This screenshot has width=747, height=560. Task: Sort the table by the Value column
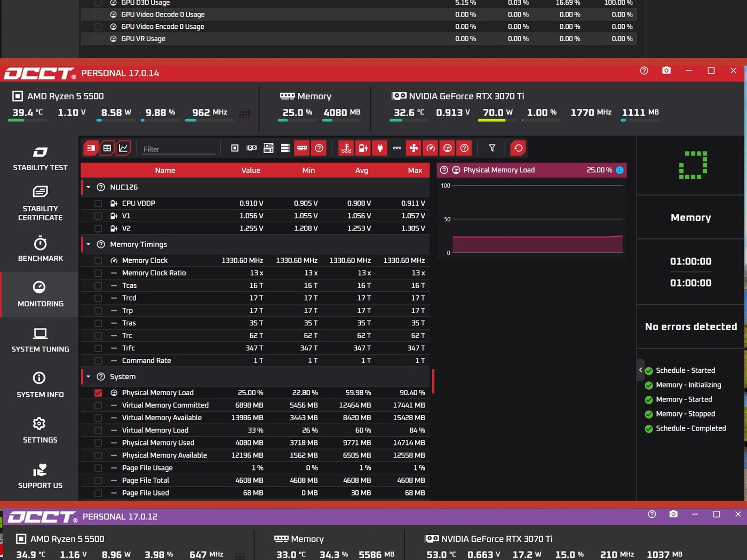point(251,170)
